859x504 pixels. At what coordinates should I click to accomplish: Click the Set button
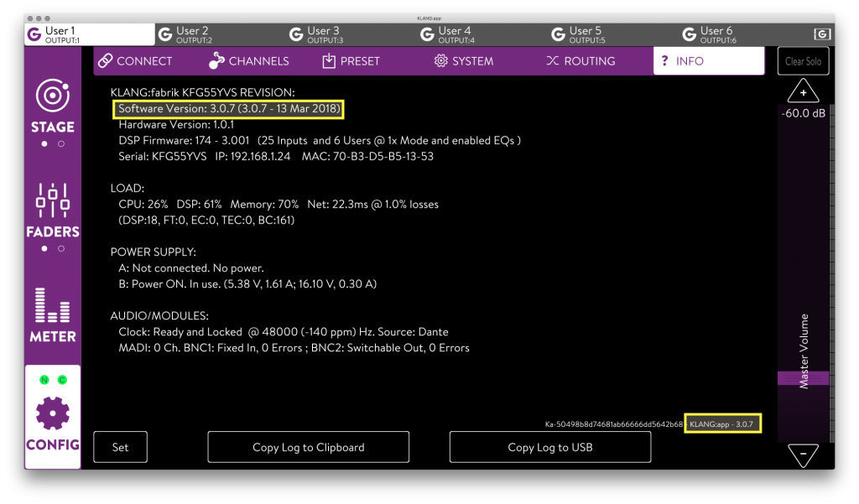pyautogui.click(x=121, y=447)
